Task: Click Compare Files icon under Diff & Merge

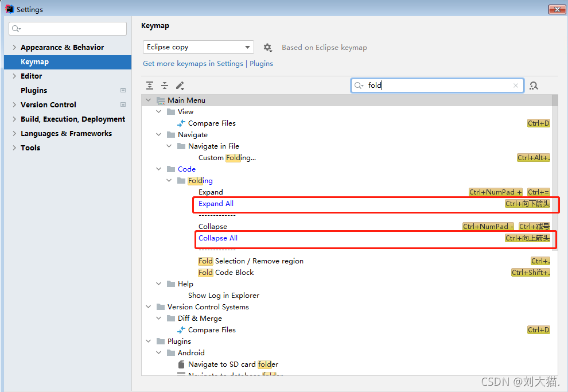Action: [x=181, y=330]
